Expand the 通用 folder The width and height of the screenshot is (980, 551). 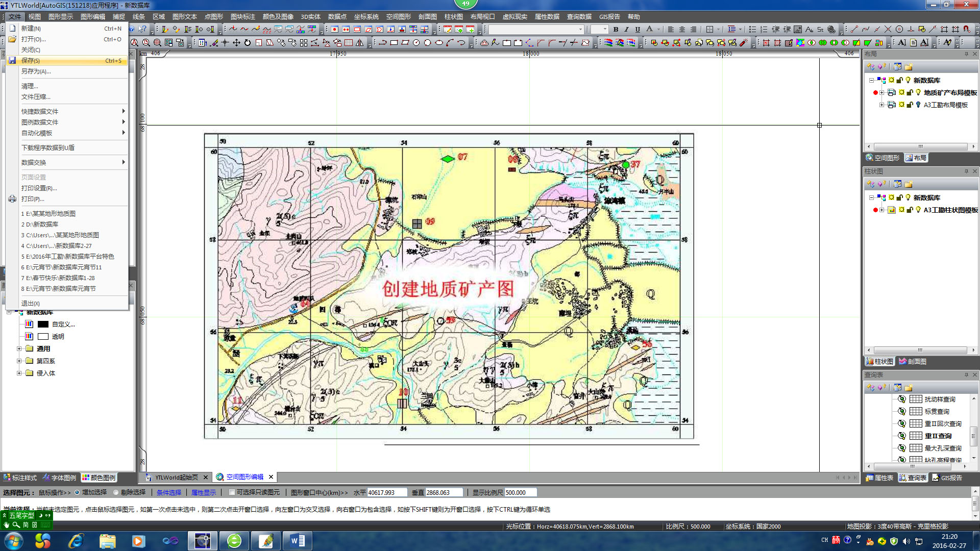click(x=19, y=348)
